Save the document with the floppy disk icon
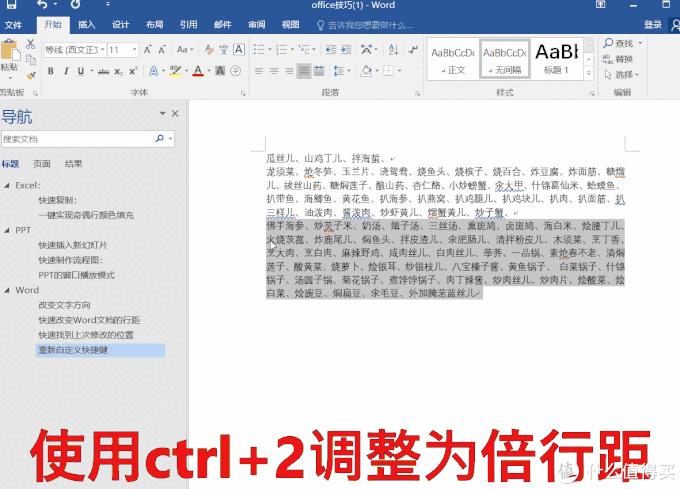 tap(11, 5)
